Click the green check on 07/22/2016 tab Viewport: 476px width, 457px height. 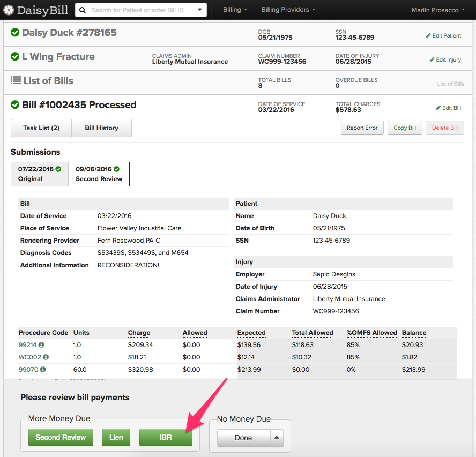(58, 169)
